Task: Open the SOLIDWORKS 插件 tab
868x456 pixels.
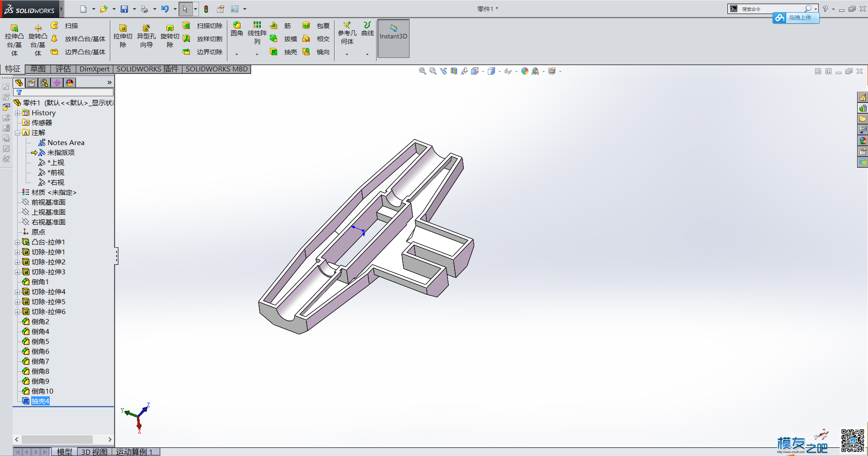Action: [x=147, y=69]
